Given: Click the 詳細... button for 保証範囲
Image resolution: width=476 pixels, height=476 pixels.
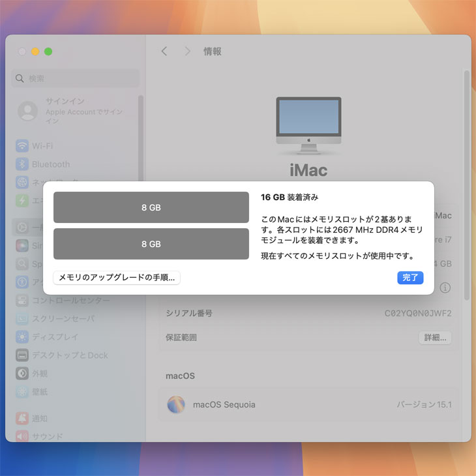Looking at the screenshot, I should 435,338.
